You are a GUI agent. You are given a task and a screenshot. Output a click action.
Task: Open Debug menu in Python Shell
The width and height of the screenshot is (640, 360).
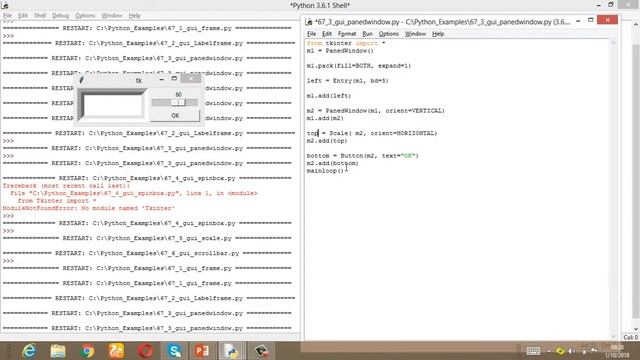point(60,16)
